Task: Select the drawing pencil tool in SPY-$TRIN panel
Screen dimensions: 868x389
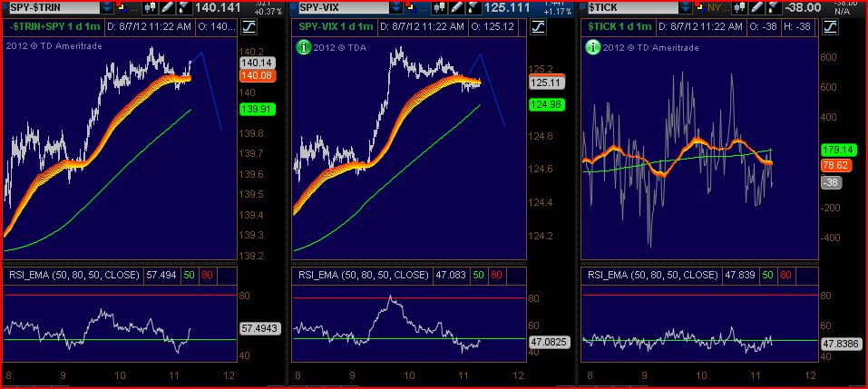Action: pos(165,7)
